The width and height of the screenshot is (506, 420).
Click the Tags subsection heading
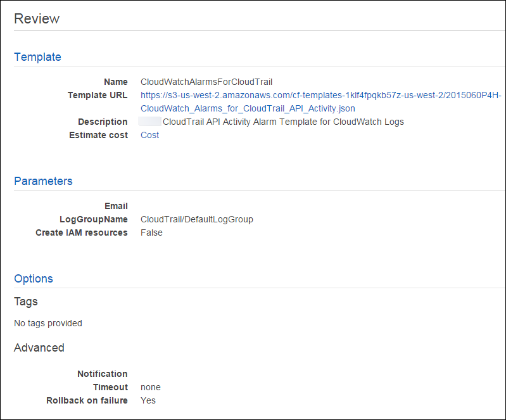pos(26,302)
